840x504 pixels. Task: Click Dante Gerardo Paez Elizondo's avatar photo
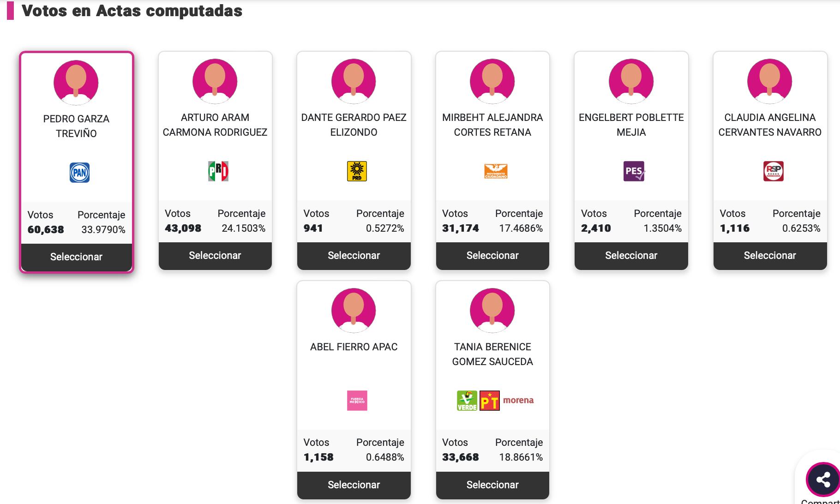coord(354,81)
